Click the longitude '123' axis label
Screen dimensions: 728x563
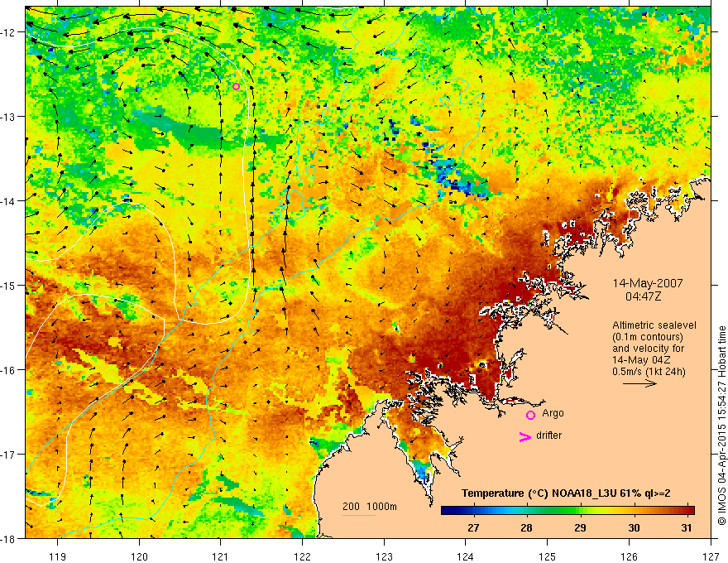pos(384,556)
